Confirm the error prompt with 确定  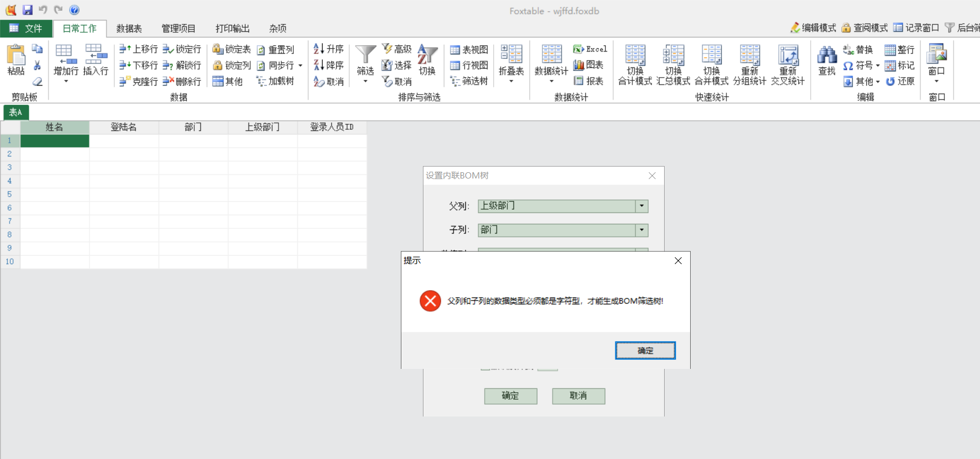click(x=645, y=351)
